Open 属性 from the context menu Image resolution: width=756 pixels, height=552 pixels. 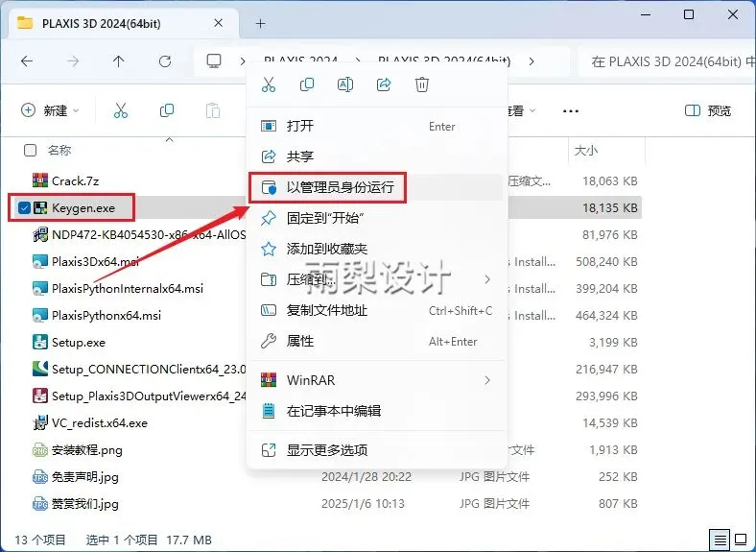(x=376, y=341)
